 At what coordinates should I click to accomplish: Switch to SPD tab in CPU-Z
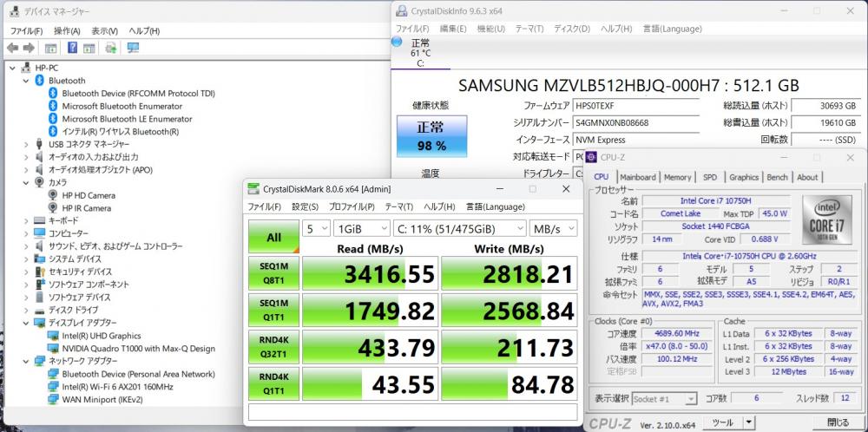pyautogui.click(x=710, y=177)
